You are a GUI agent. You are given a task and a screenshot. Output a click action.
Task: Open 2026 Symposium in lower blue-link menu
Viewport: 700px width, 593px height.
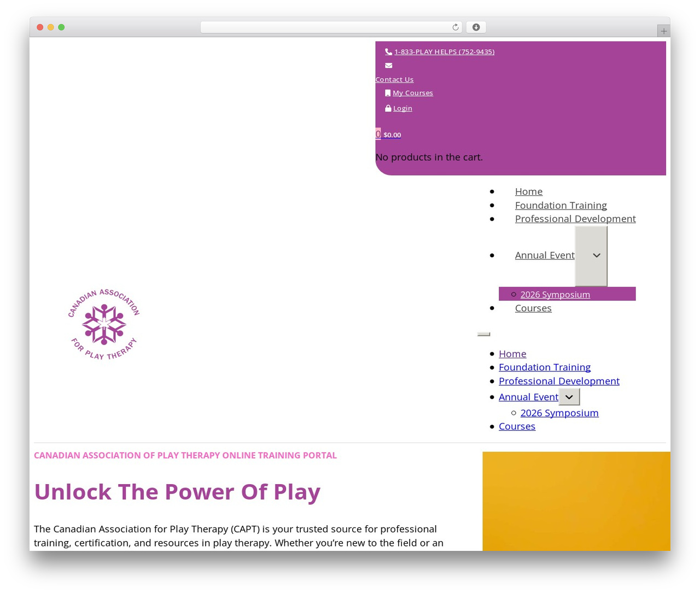(x=559, y=413)
